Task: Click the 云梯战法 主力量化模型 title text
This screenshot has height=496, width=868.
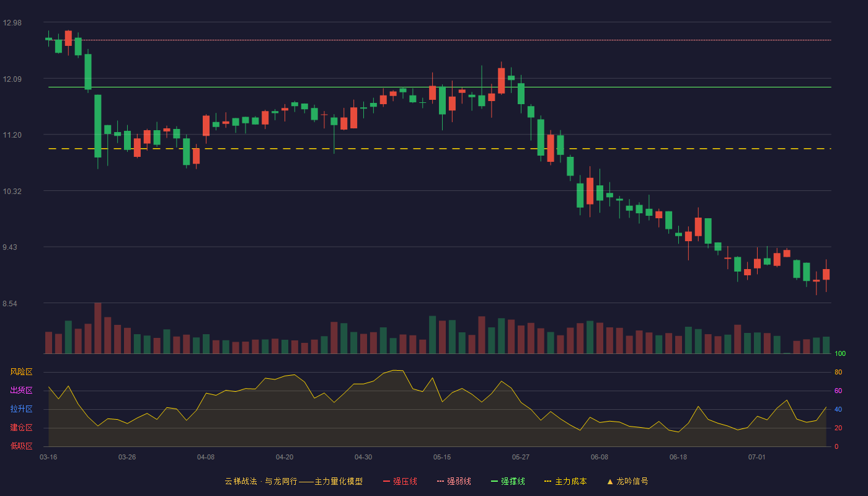Action: [293, 481]
